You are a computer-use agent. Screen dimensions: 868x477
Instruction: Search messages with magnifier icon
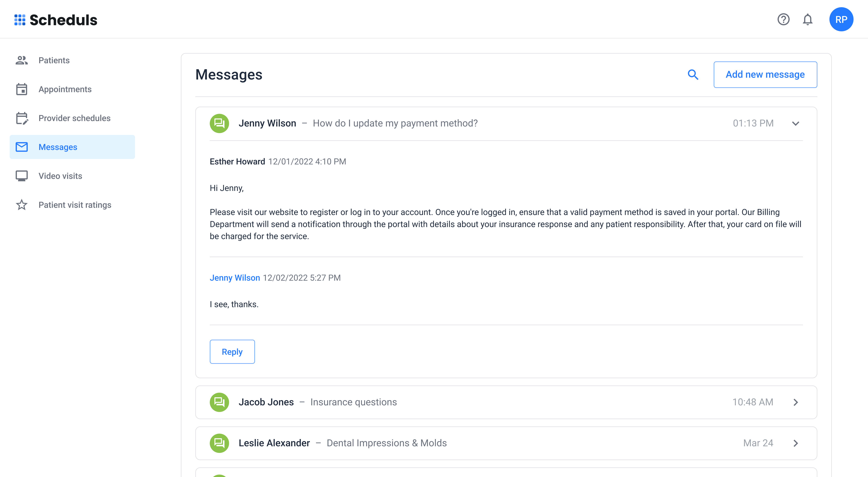coord(693,75)
